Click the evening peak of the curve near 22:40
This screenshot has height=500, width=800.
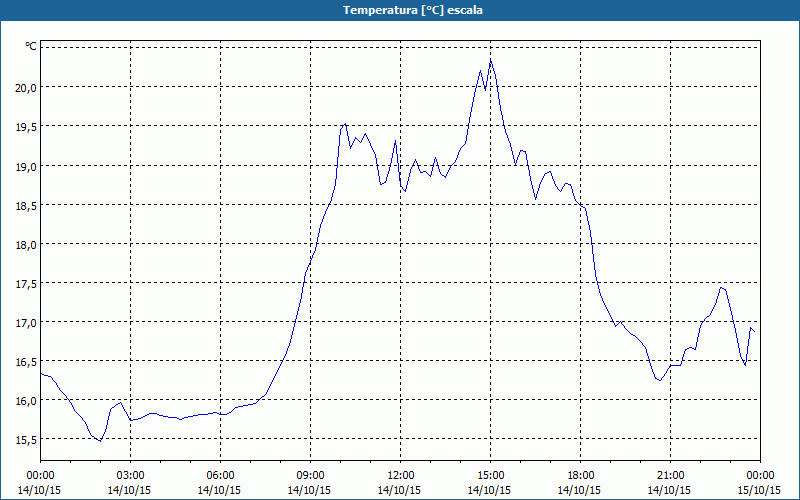720,287
